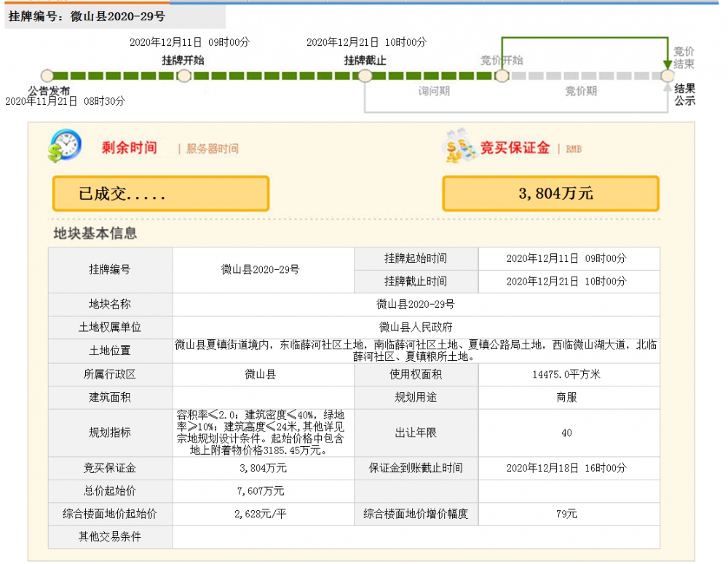Click the 结果公示 label

(685, 95)
